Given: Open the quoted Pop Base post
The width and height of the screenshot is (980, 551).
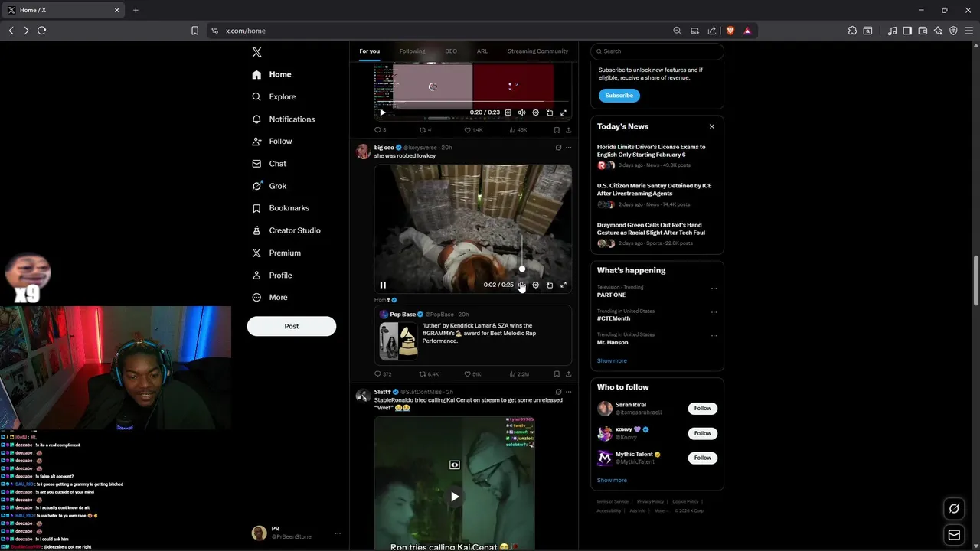Looking at the screenshot, I should [473, 335].
